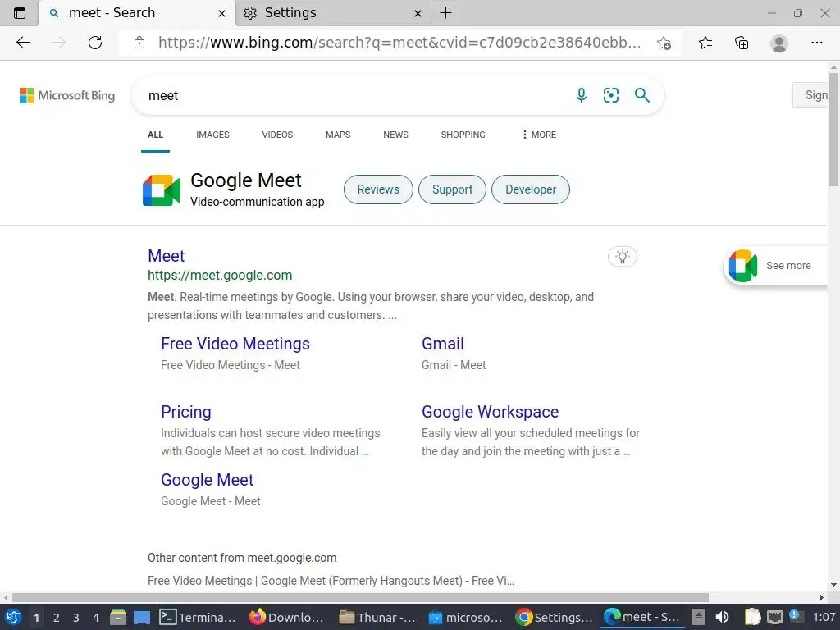This screenshot has height=630, width=840.
Task: Search by voice microphone icon
Action: pyautogui.click(x=582, y=95)
